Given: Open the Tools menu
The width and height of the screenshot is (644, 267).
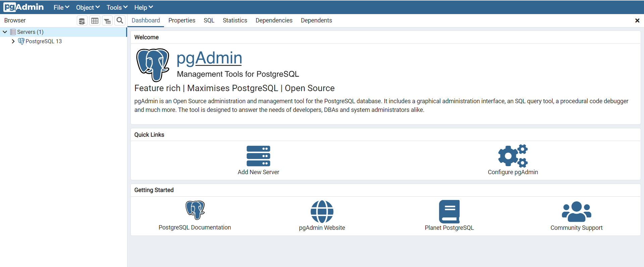Looking at the screenshot, I should click(x=117, y=7).
